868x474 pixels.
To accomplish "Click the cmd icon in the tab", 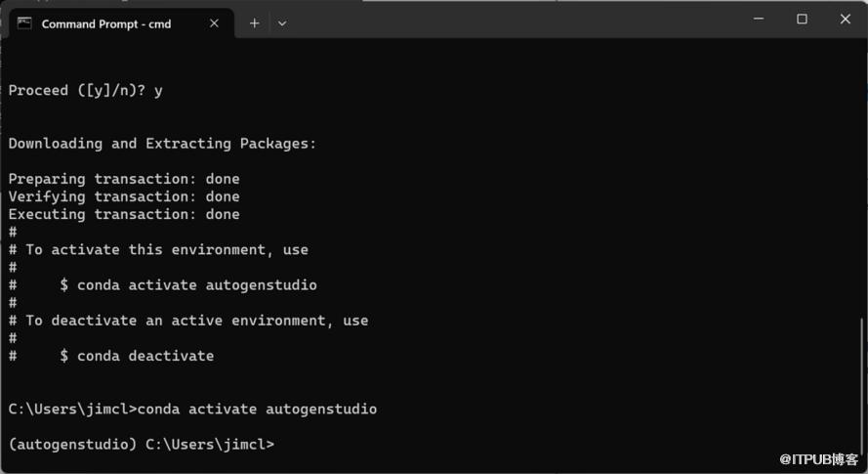I will 24,22.
